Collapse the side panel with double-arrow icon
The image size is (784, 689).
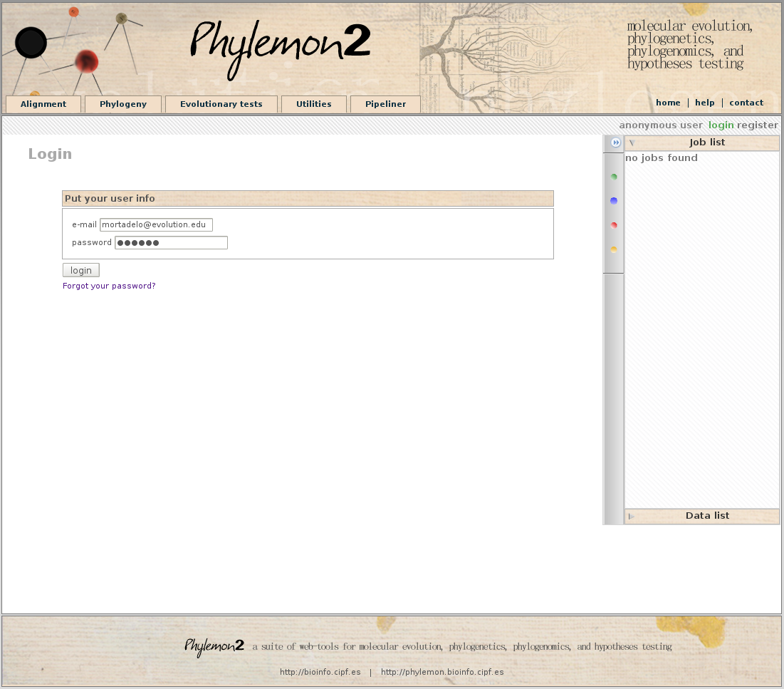point(616,143)
